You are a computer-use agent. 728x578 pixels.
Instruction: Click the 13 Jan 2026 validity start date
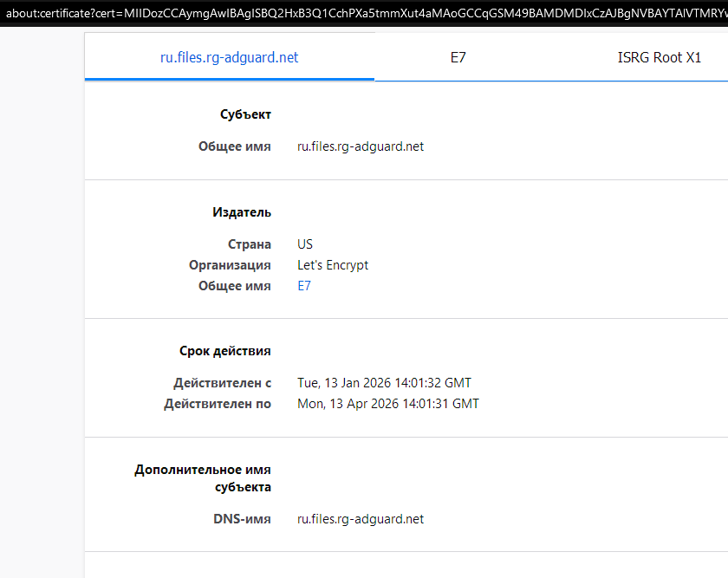(x=384, y=383)
